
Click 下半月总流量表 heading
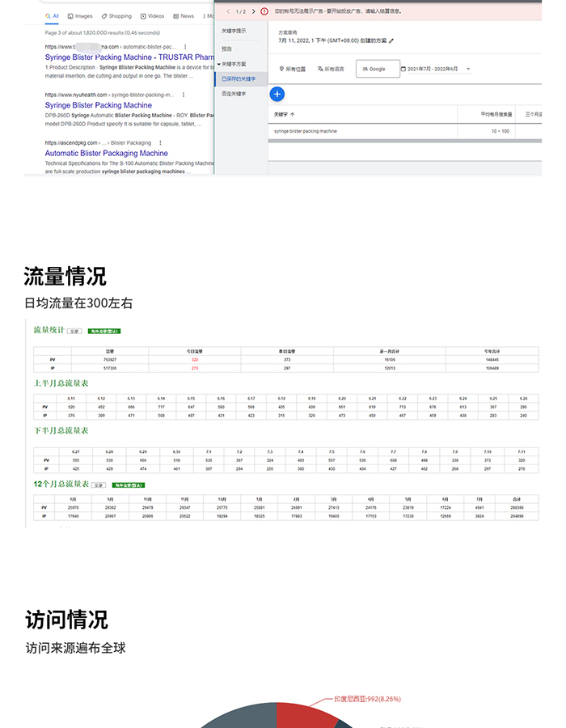(61, 430)
